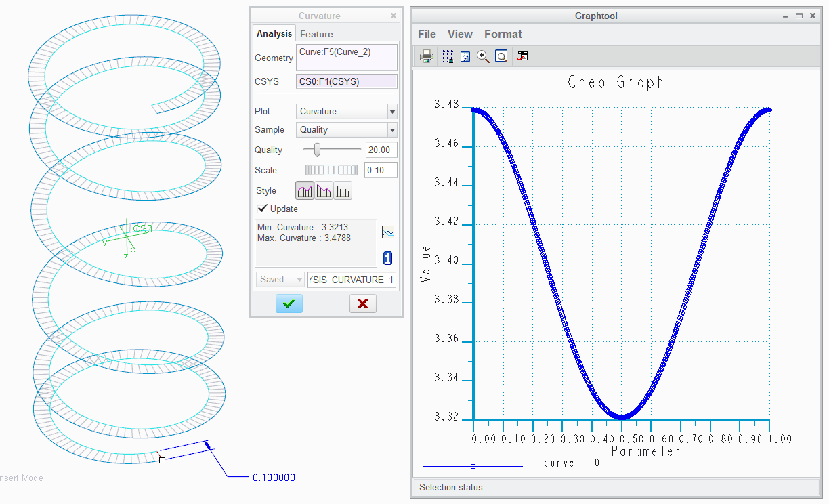Click the Scale thumbwheel control
The width and height of the screenshot is (829, 504).
tap(331, 170)
